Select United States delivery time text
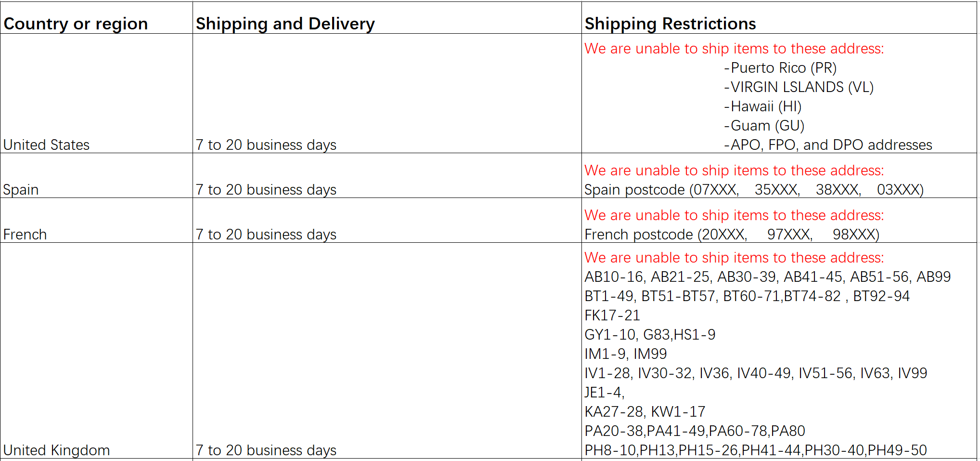980x461 pixels. 266,145
